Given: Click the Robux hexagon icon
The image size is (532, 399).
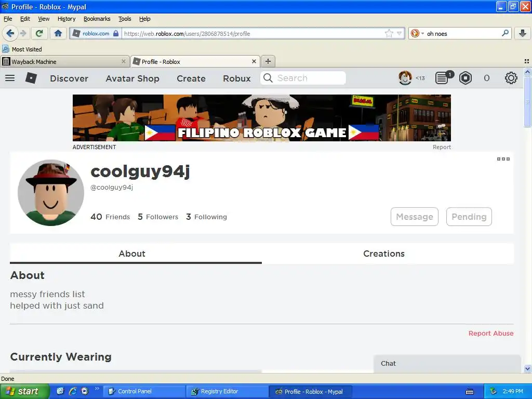Looking at the screenshot, I should pyautogui.click(x=465, y=78).
